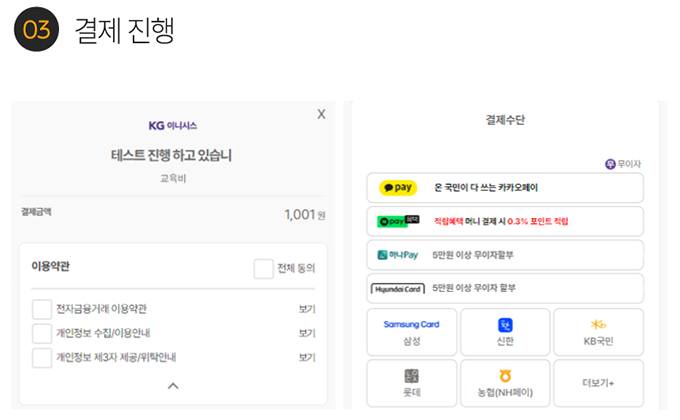Select KakaoPay payment option
The height and width of the screenshot is (420, 680).
[505, 188]
